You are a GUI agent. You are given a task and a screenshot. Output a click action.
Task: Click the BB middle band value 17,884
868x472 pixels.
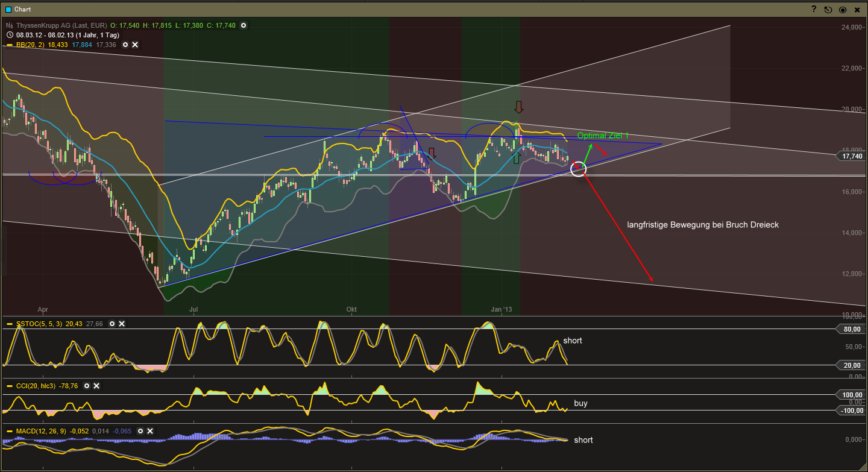click(82, 45)
